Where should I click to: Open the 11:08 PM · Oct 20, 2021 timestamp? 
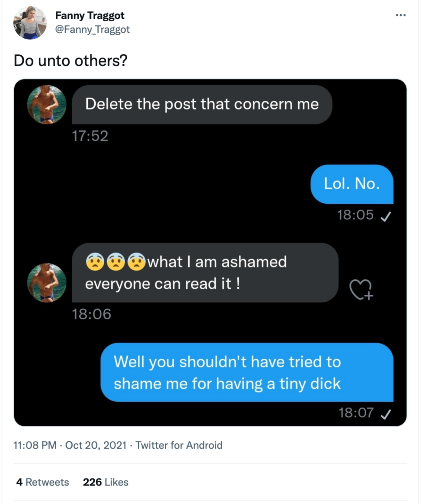pos(70,445)
